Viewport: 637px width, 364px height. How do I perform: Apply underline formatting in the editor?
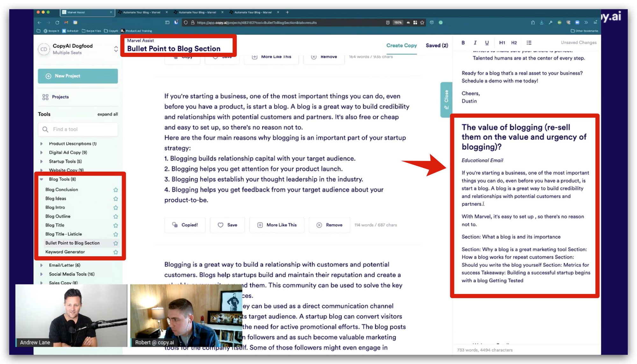coord(487,43)
